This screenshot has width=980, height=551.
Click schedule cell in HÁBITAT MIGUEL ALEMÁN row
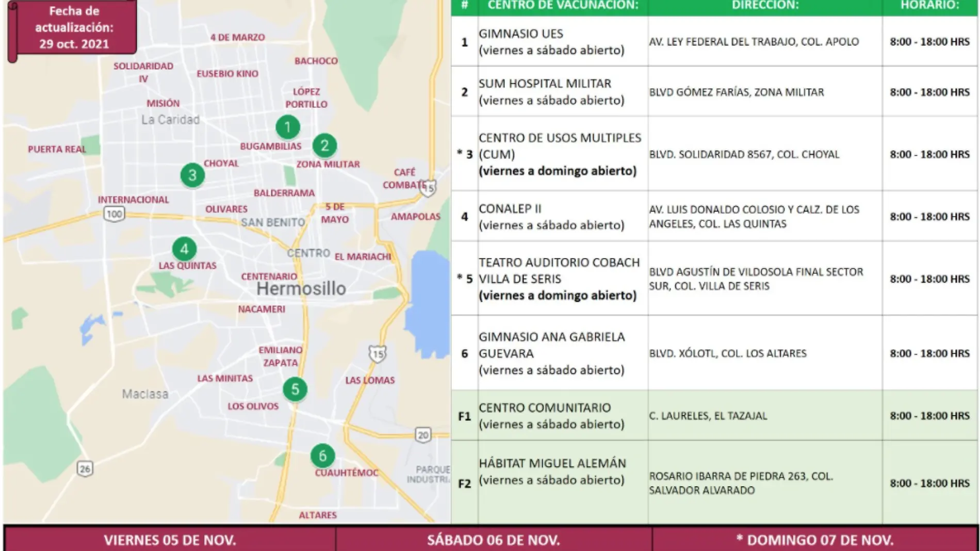(x=930, y=483)
